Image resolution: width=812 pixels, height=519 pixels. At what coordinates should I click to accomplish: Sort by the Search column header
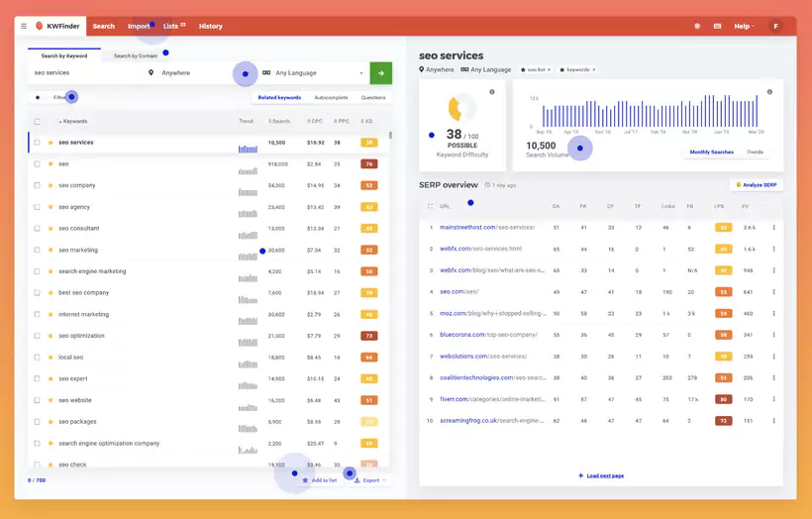click(x=279, y=121)
